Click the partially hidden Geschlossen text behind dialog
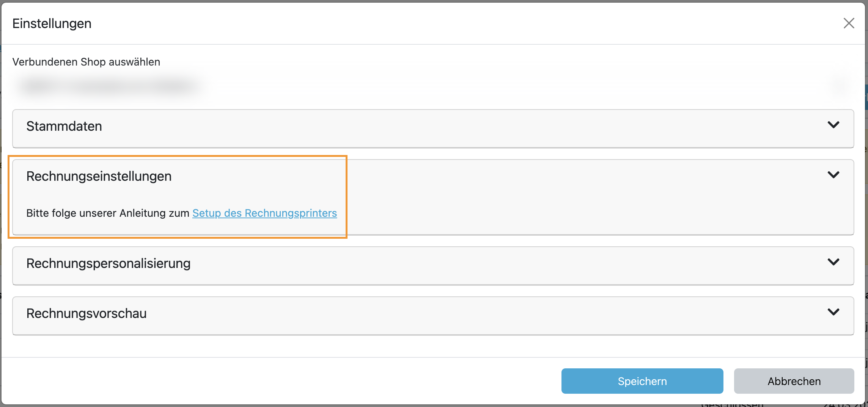The height and width of the screenshot is (407, 868). tap(731, 405)
